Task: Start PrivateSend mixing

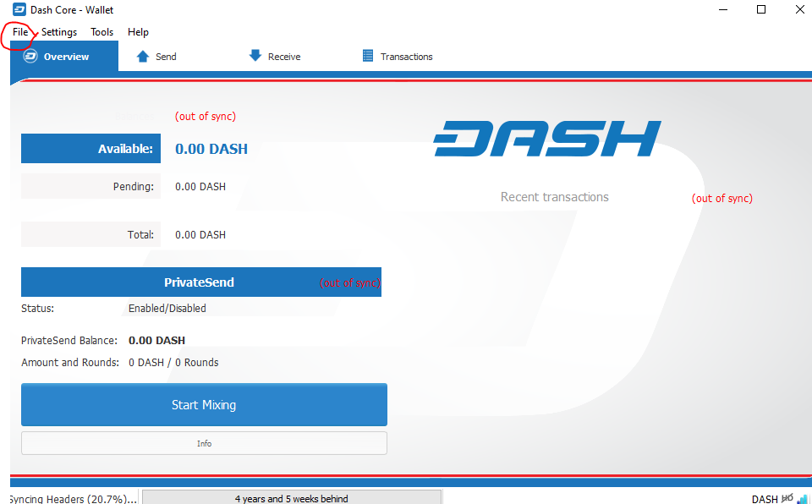Action: (x=204, y=404)
